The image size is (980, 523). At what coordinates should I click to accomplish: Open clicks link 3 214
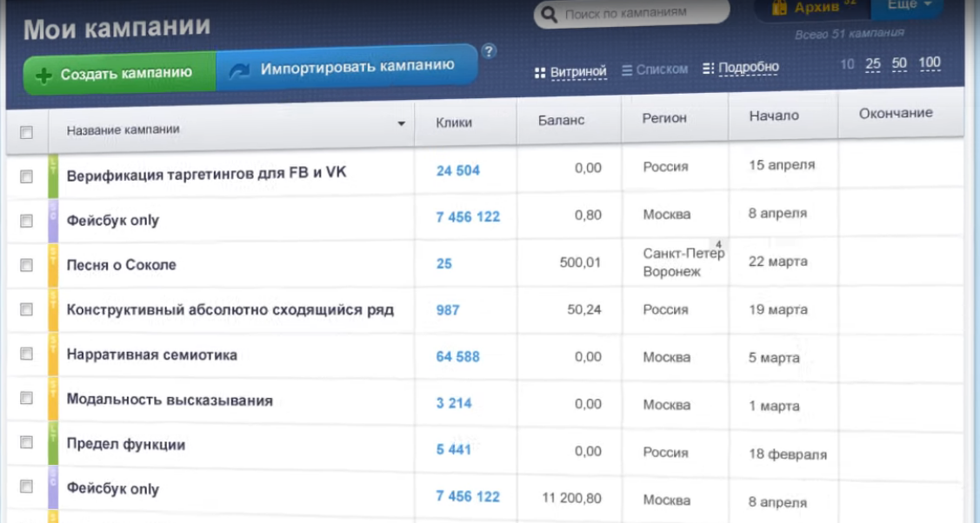(454, 403)
